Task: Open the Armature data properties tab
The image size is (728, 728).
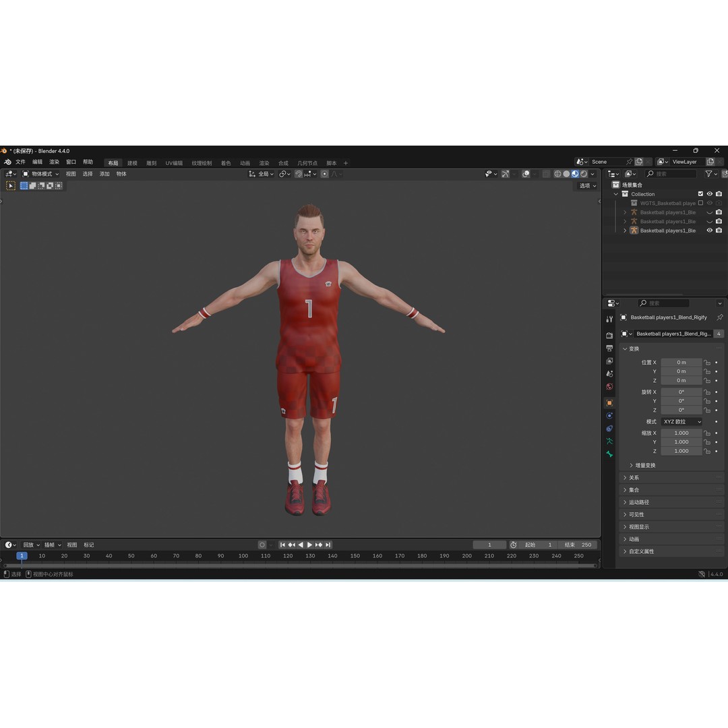Action: [x=609, y=441]
